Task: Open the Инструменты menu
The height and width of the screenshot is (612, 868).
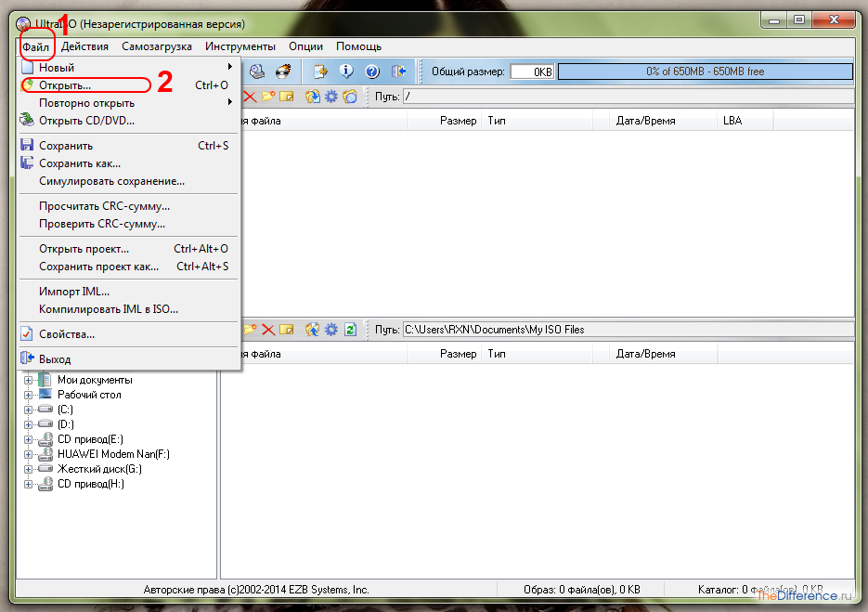Action: coord(240,46)
